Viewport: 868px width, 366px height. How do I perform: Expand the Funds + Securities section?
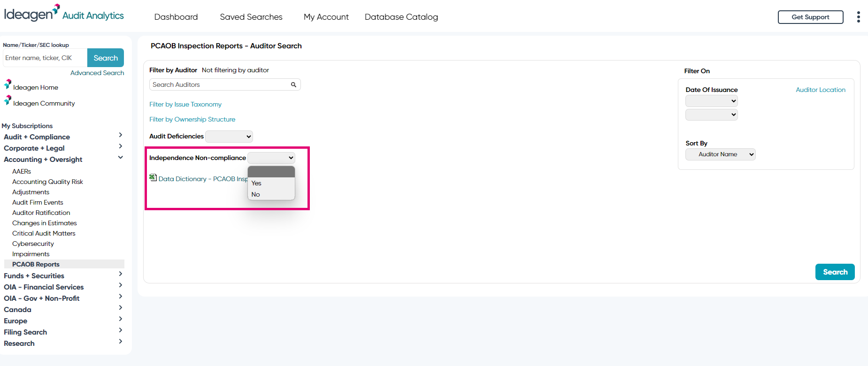tap(63, 275)
